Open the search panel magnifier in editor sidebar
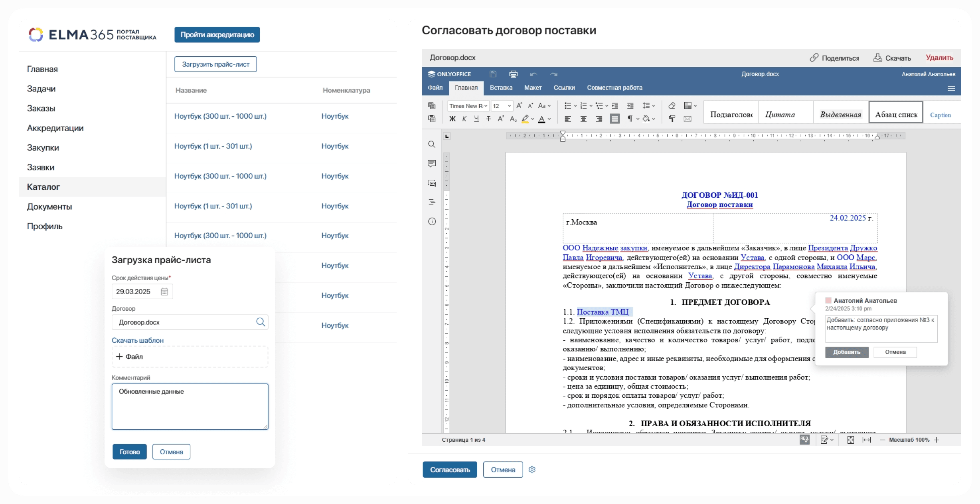The image size is (980, 504). coord(432,144)
